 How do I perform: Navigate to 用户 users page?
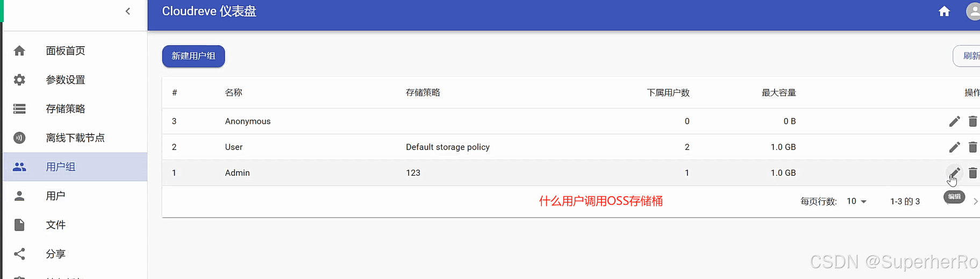pos(55,196)
